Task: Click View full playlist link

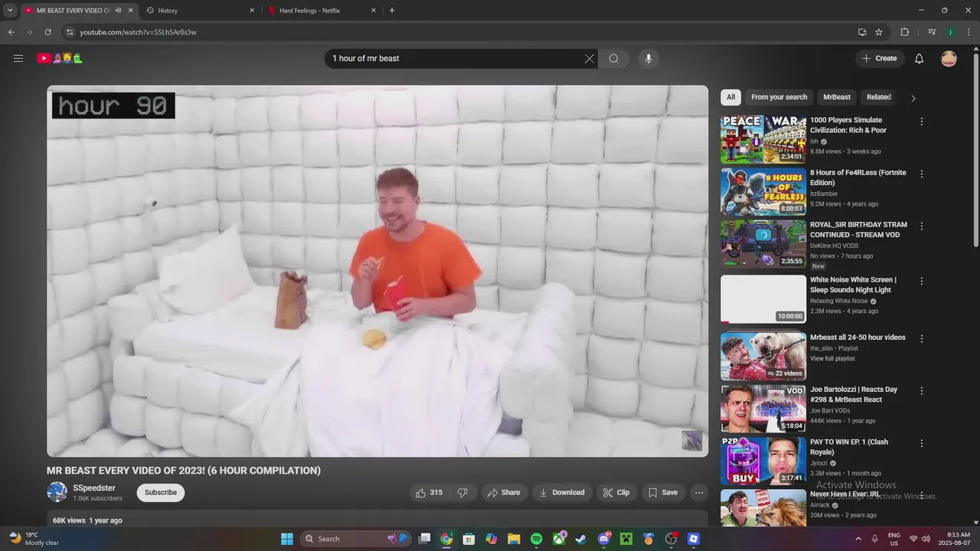Action: [832, 358]
